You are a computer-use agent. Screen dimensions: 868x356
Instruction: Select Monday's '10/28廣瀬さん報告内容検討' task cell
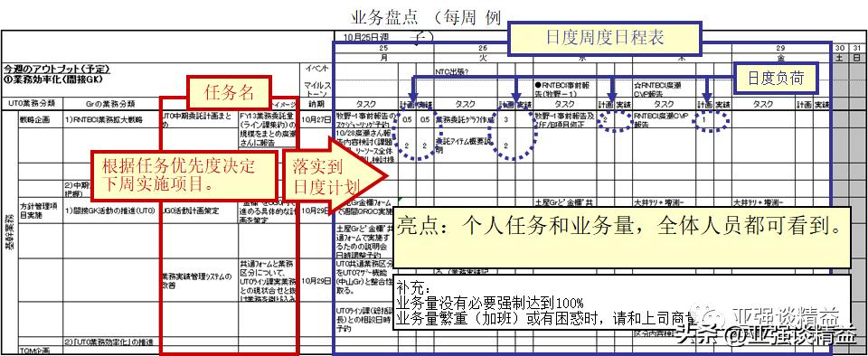pyautogui.click(x=366, y=145)
